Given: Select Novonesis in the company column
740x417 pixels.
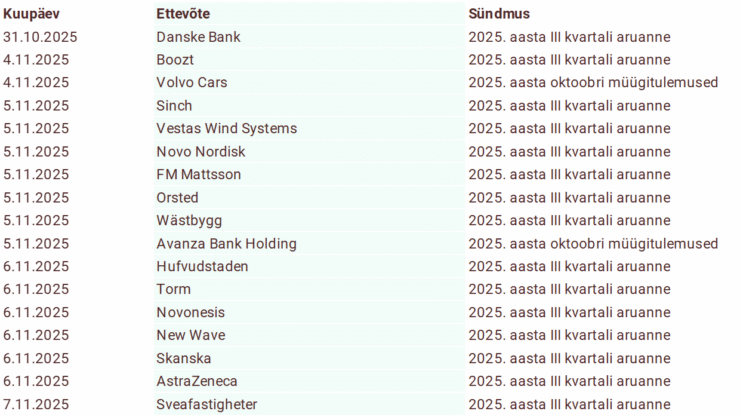Looking at the screenshot, I should tap(191, 313).
